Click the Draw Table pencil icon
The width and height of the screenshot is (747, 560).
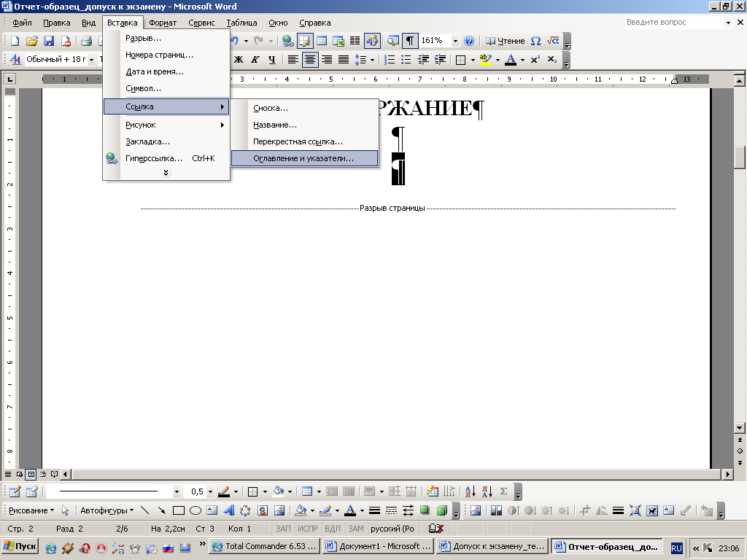coord(15,491)
